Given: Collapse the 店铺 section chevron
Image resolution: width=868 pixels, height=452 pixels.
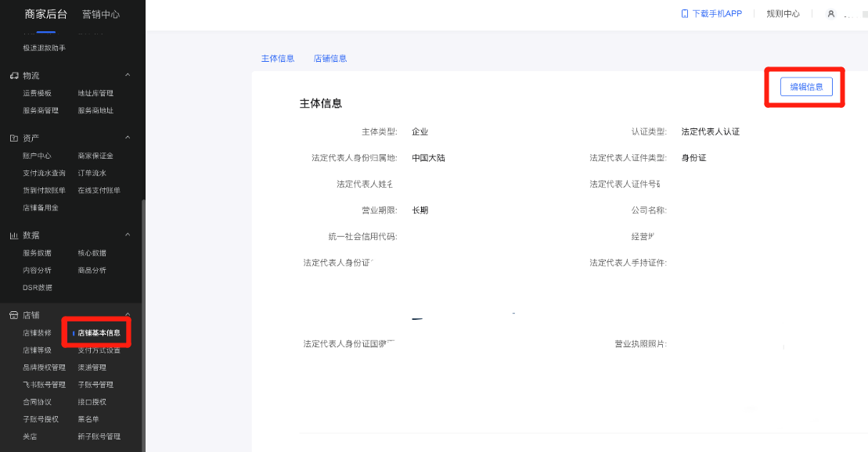Looking at the screenshot, I should point(126,315).
